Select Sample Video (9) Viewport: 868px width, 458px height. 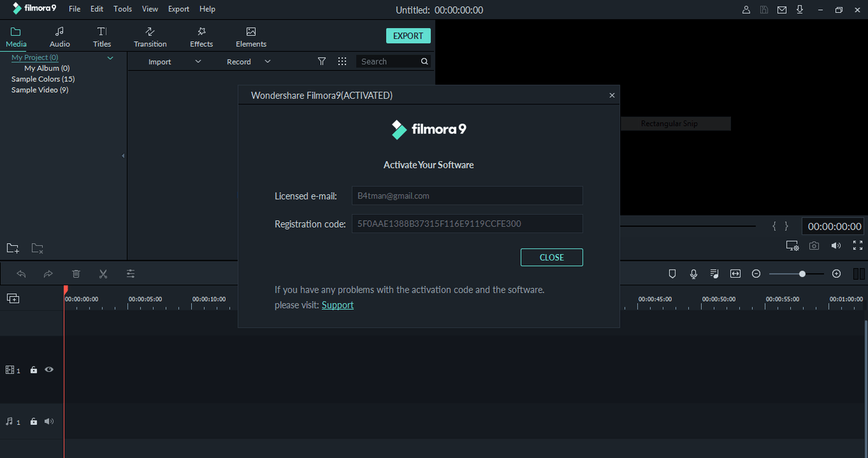(x=39, y=90)
